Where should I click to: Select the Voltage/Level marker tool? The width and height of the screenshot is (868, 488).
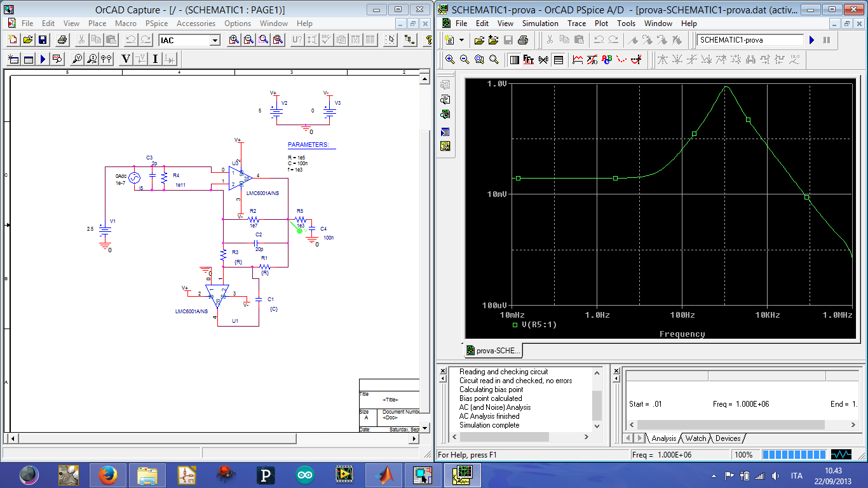click(77, 59)
